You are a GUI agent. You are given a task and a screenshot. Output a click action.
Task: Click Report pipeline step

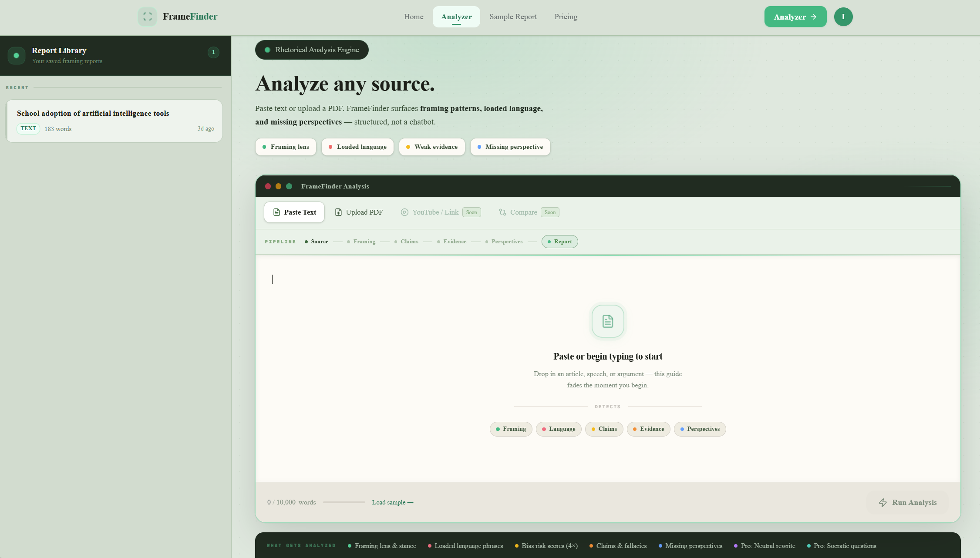click(x=560, y=242)
